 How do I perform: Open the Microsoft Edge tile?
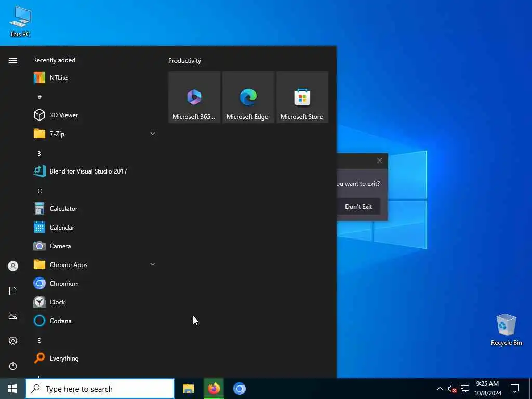248,97
